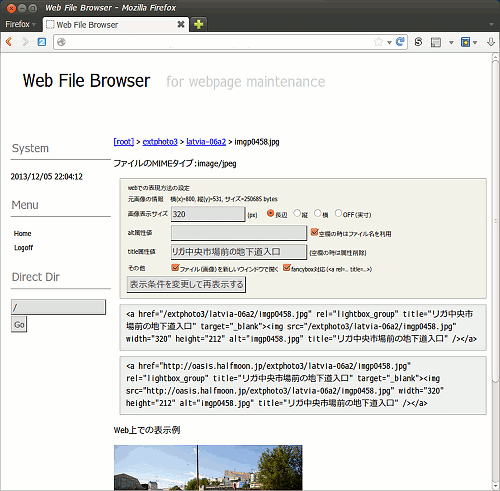Viewport: 500px width, 491px height.
Task: Click title attribute field with リガ中央市場 text
Action: (239, 252)
